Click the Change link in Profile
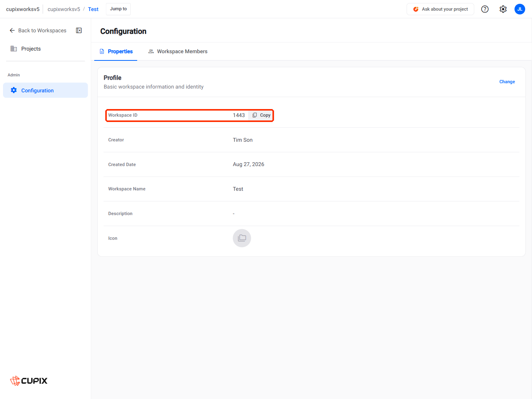This screenshot has height=399, width=532. 507,82
